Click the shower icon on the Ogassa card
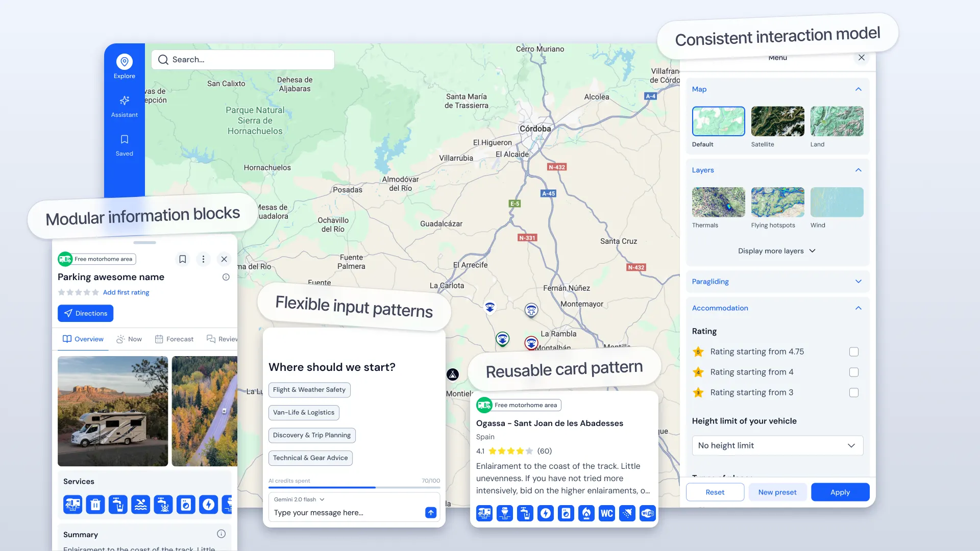The width and height of the screenshot is (980, 551). point(627,513)
